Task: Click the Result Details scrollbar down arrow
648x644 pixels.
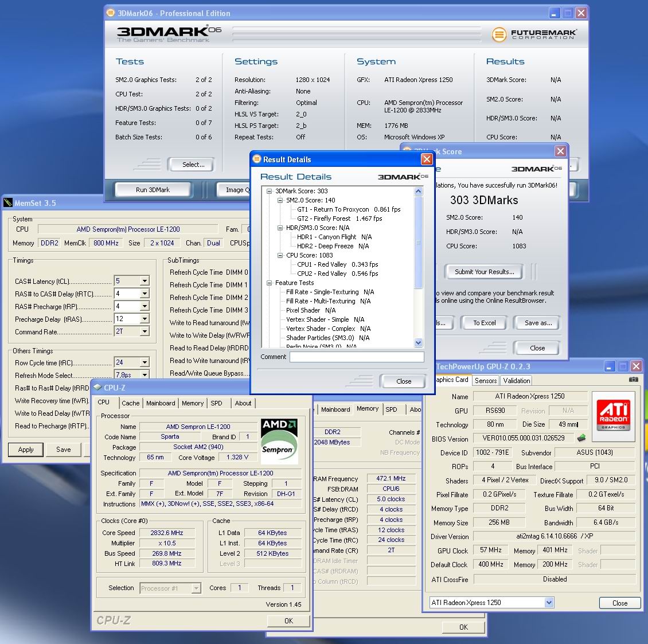Action: point(418,342)
